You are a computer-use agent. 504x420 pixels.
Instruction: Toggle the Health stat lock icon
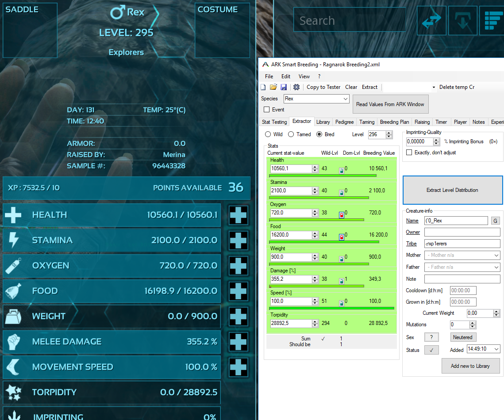click(341, 171)
